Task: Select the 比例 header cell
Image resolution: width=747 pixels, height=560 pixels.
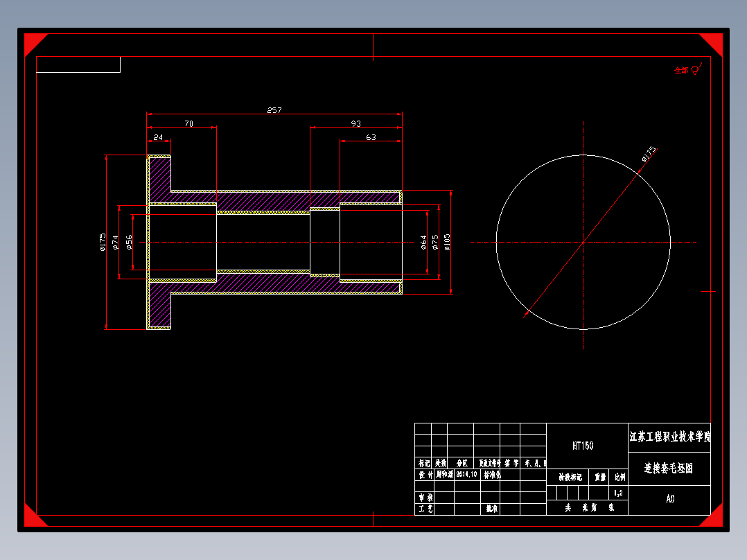Action: 619,477
